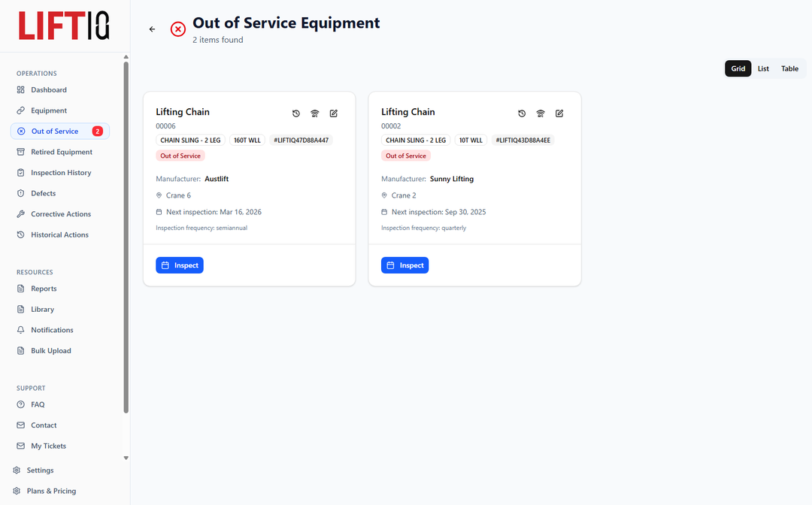Click the LiftIQ logo
The image size is (812, 505).
pyautogui.click(x=64, y=26)
